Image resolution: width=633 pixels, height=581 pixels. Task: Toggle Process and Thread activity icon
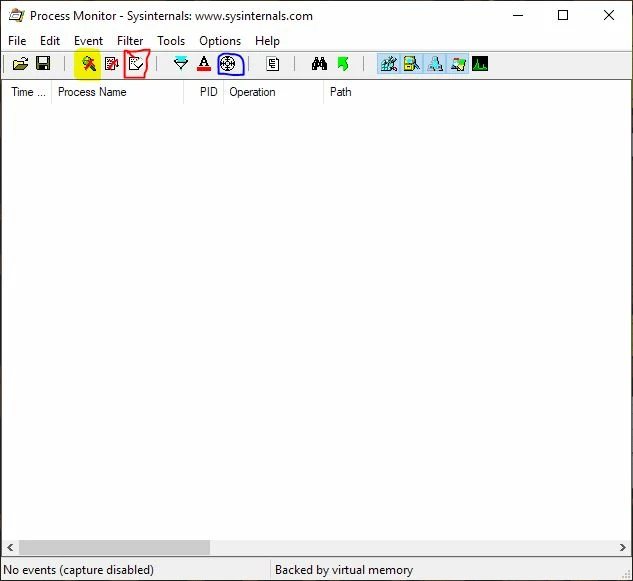pos(458,64)
